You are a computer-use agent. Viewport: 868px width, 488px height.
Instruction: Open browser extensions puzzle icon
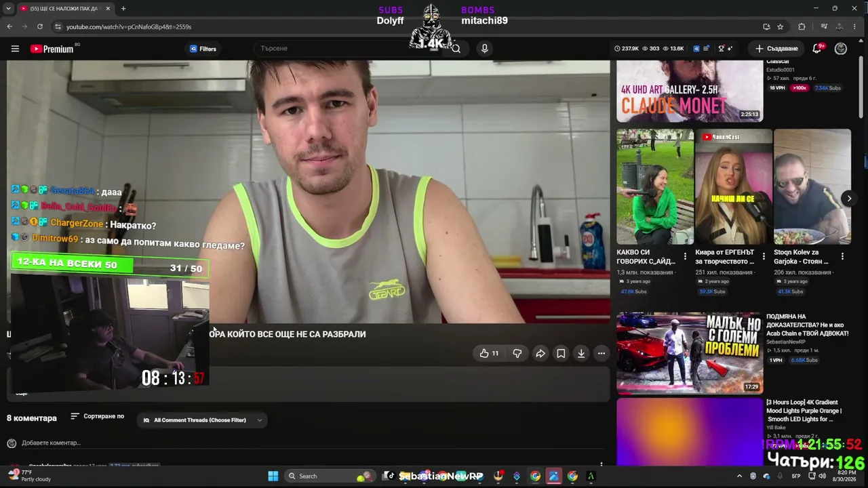tap(802, 26)
